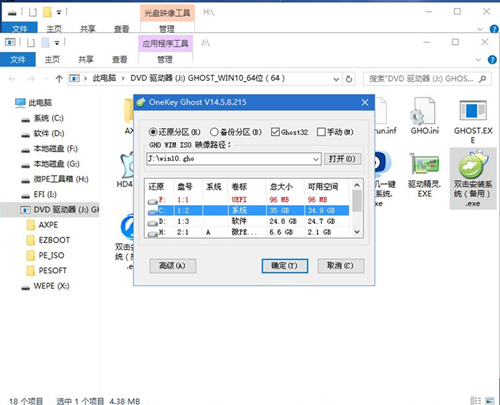This screenshot has height=405, width=500.
Task: Open the quick access toolbar dropdown in J:\ window
Action: (x=57, y=43)
